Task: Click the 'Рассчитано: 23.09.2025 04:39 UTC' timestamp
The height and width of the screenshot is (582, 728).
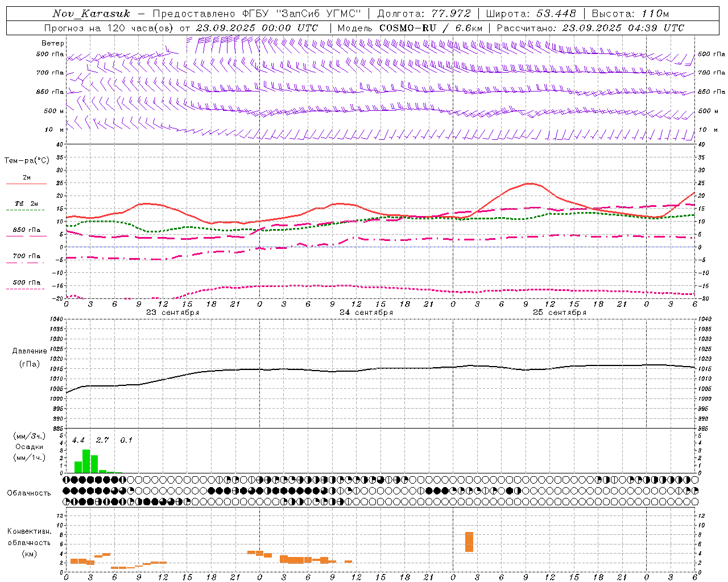Action: click(x=590, y=28)
